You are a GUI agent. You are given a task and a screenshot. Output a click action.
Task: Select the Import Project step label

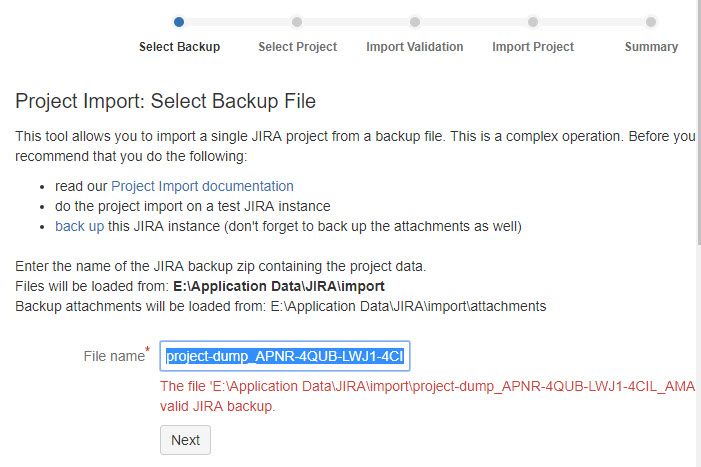(533, 47)
